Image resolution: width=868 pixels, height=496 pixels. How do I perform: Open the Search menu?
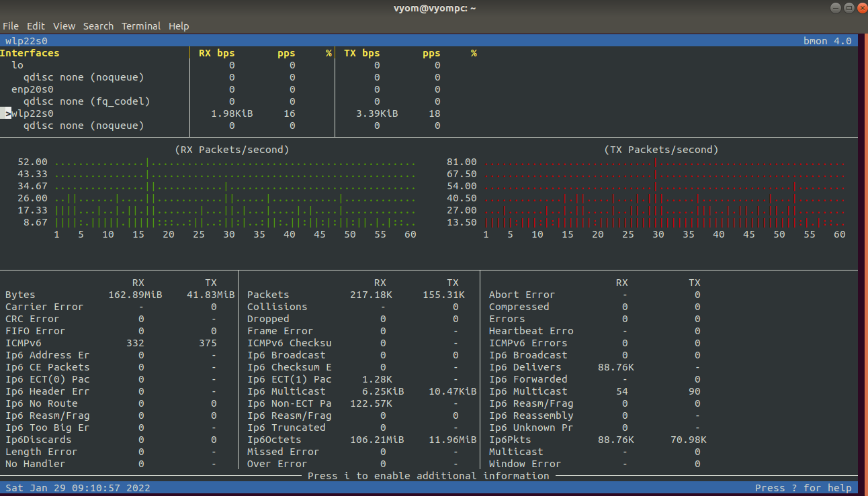point(98,26)
